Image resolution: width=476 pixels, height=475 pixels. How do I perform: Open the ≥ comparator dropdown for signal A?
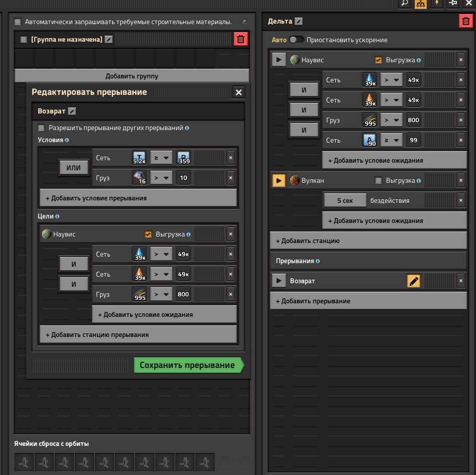click(x=391, y=140)
